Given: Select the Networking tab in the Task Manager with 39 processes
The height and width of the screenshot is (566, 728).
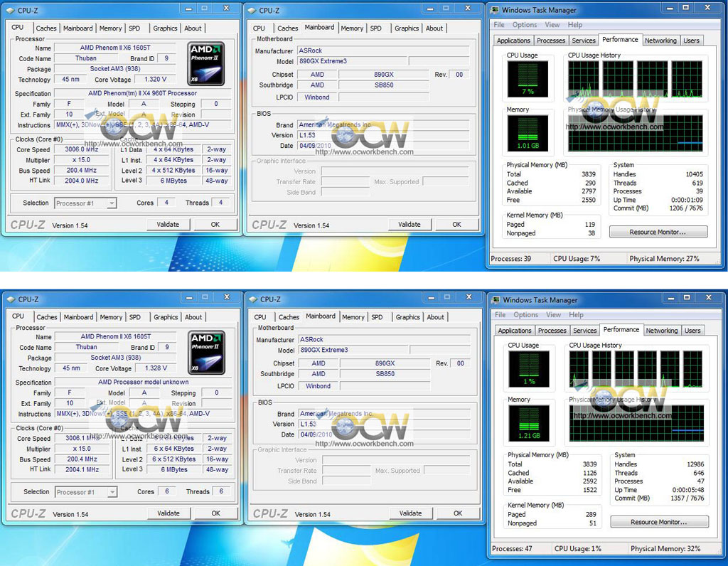Looking at the screenshot, I should [660, 41].
